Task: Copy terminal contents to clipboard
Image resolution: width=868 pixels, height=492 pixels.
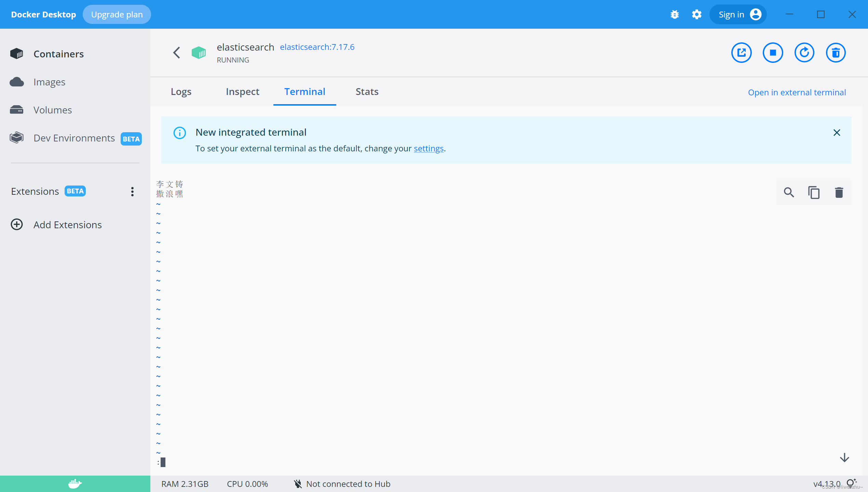Action: coord(814,192)
